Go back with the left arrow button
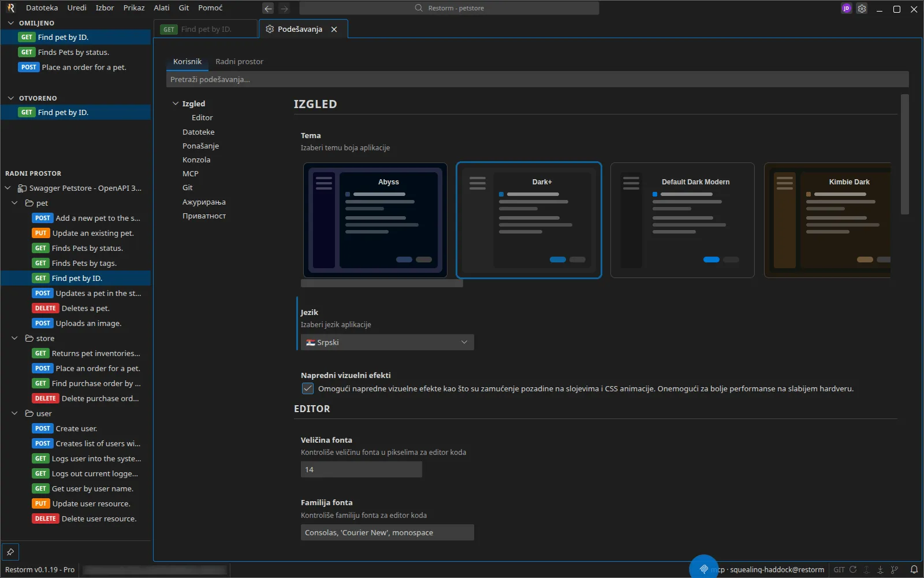 268,9
